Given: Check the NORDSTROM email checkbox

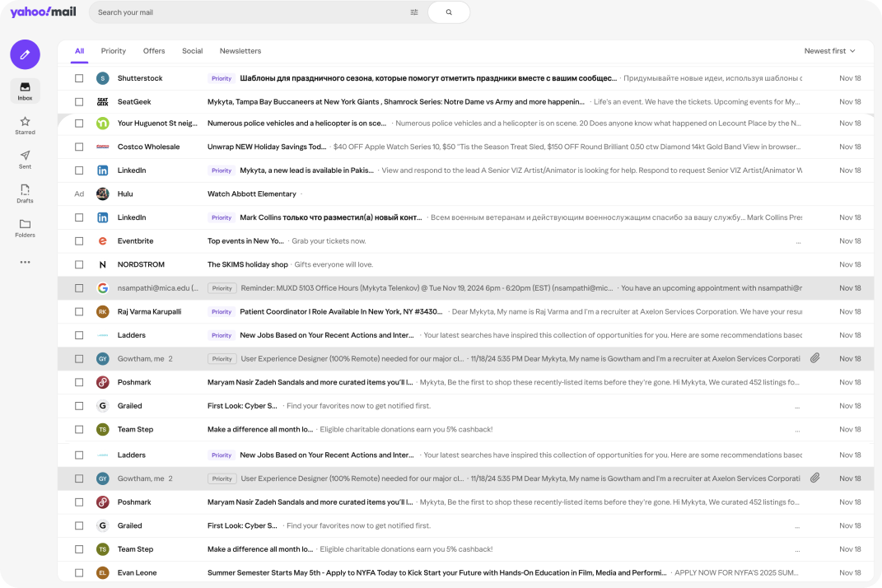Looking at the screenshot, I should pyautogui.click(x=79, y=264).
